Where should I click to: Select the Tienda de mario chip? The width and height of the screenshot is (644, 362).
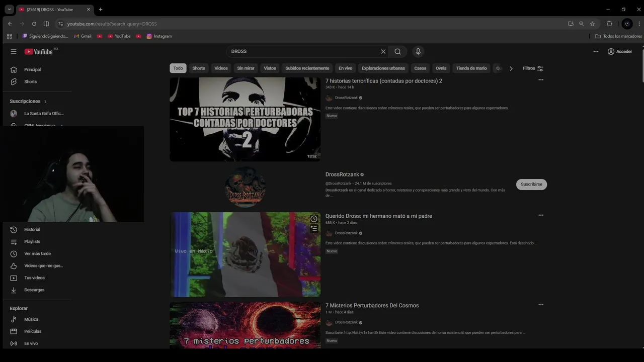(x=471, y=68)
